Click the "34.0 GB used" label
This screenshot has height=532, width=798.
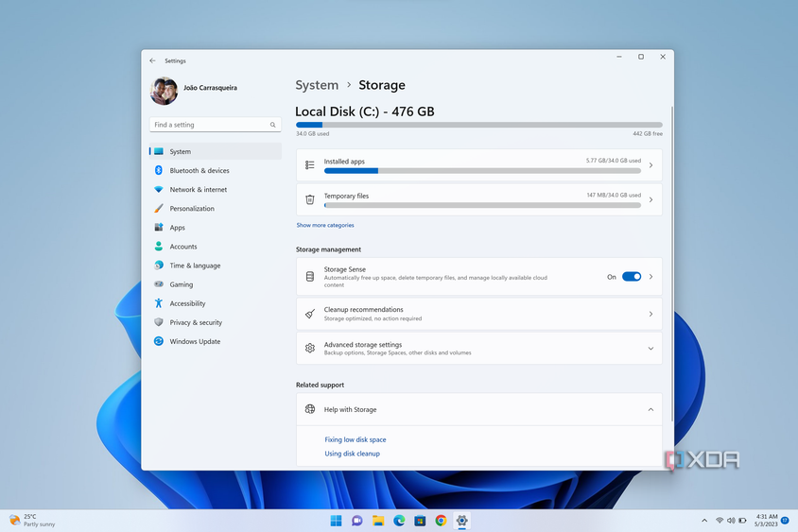pos(312,134)
